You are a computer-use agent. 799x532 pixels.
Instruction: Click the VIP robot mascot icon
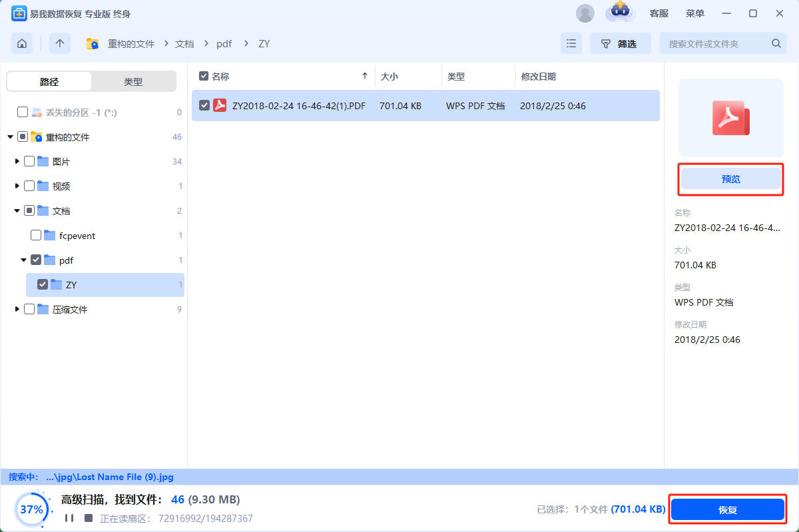619,12
